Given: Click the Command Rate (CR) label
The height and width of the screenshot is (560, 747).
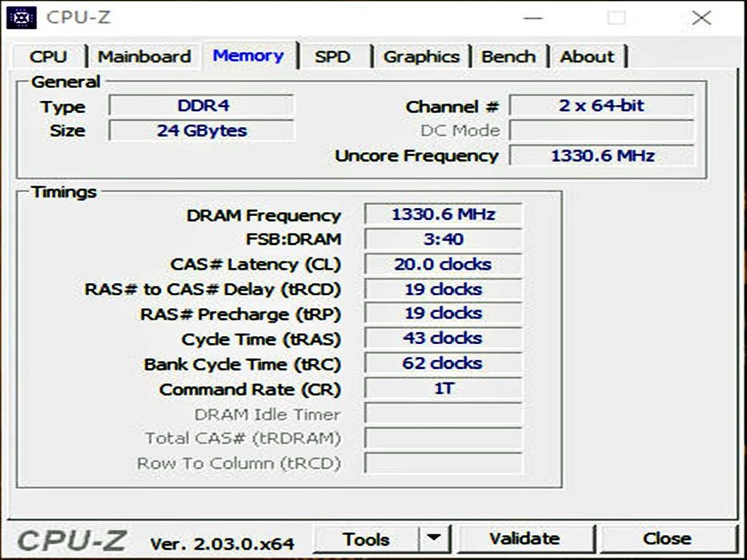Looking at the screenshot, I should 250,390.
